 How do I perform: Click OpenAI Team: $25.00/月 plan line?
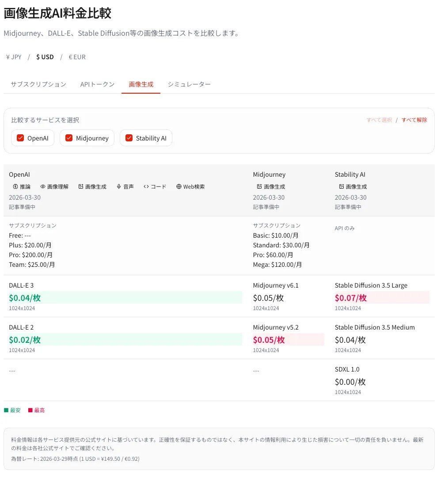tap(32, 265)
